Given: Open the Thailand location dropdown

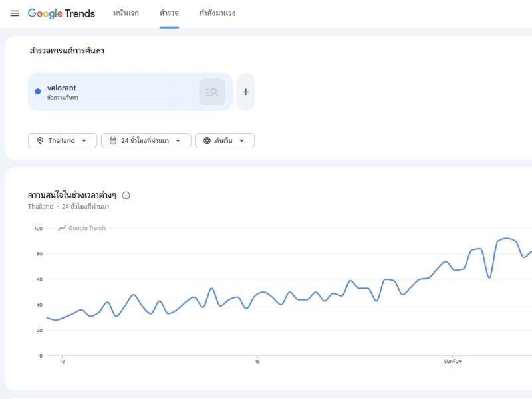Looking at the screenshot, I should 63,140.
